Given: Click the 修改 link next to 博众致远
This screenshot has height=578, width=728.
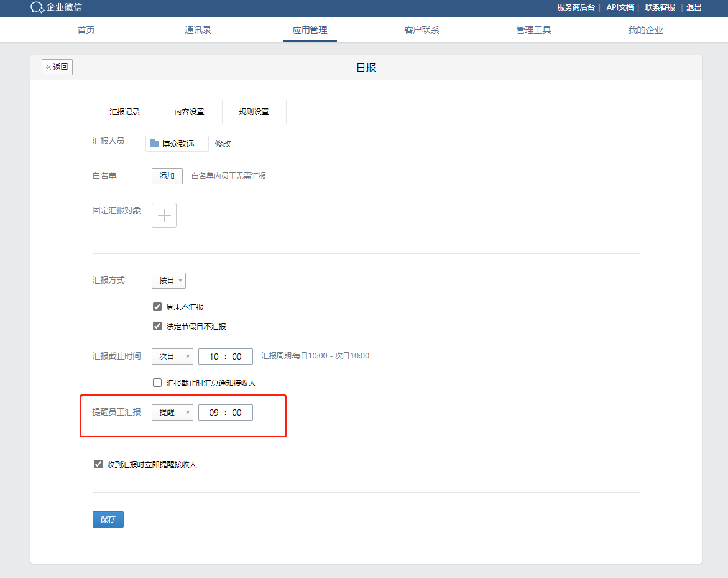Looking at the screenshot, I should (222, 143).
